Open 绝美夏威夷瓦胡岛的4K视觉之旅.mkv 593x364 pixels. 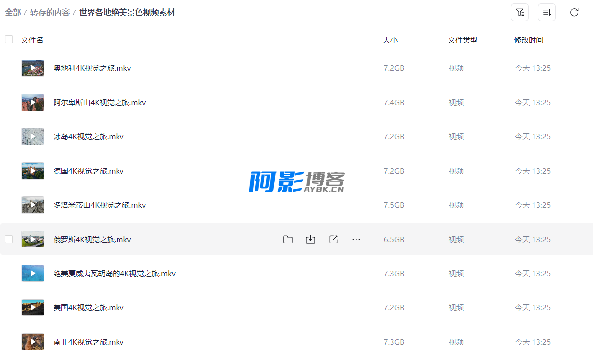(x=115, y=274)
